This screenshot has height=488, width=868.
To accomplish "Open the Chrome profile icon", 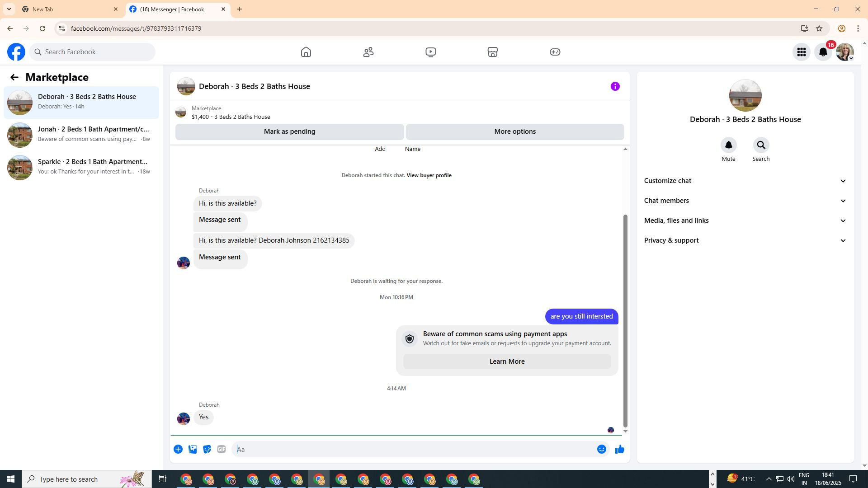I will pos(841,28).
